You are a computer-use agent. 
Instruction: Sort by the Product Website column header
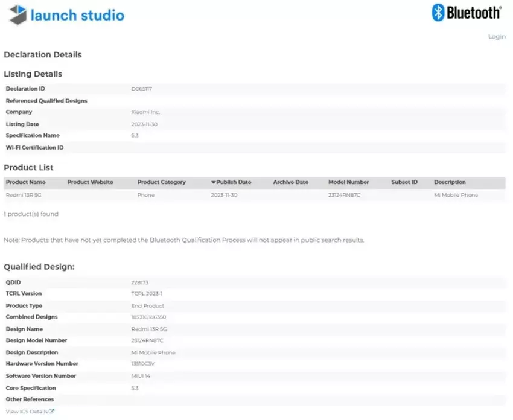click(x=90, y=182)
